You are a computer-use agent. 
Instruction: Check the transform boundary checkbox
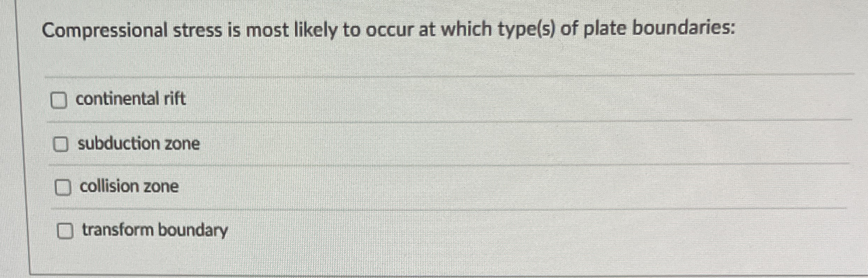[65, 232]
